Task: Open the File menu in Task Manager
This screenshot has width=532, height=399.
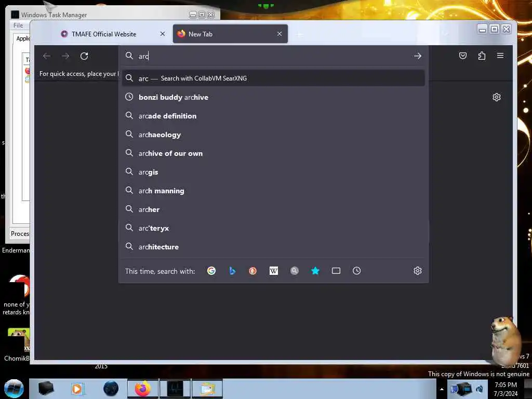Action: (18, 25)
